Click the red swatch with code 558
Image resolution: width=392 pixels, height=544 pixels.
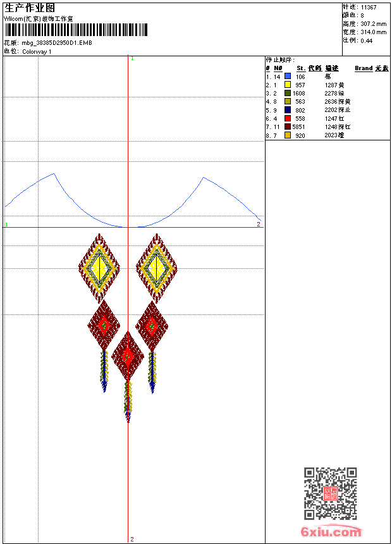click(x=288, y=118)
